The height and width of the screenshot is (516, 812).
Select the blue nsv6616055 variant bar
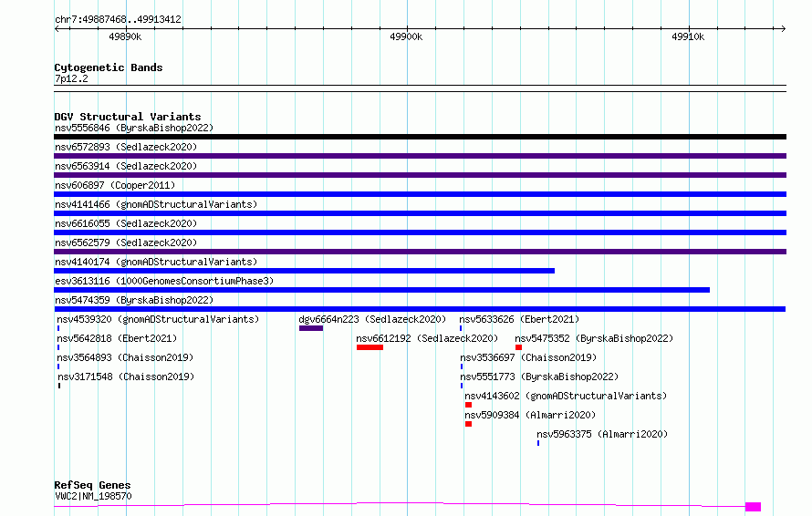click(420, 232)
